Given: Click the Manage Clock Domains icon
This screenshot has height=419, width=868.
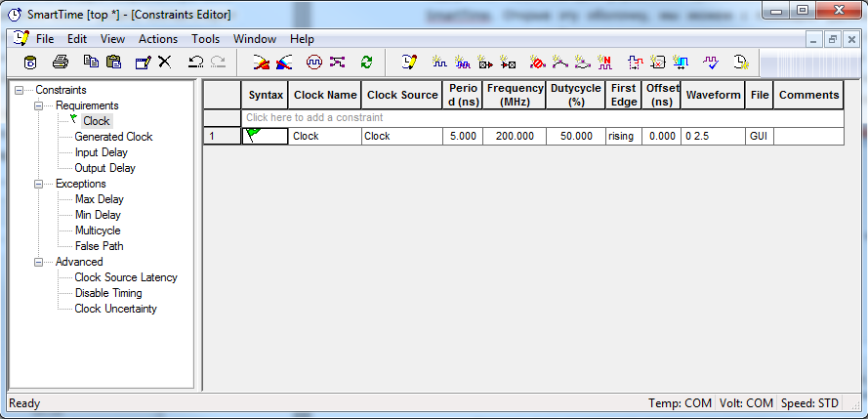Looking at the screenshot, I should tap(314, 62).
